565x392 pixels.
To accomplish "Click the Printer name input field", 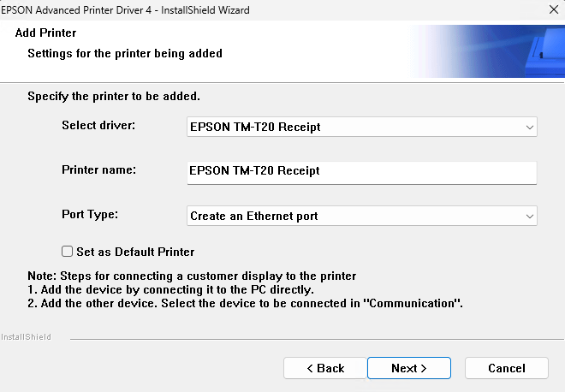I will (x=362, y=173).
